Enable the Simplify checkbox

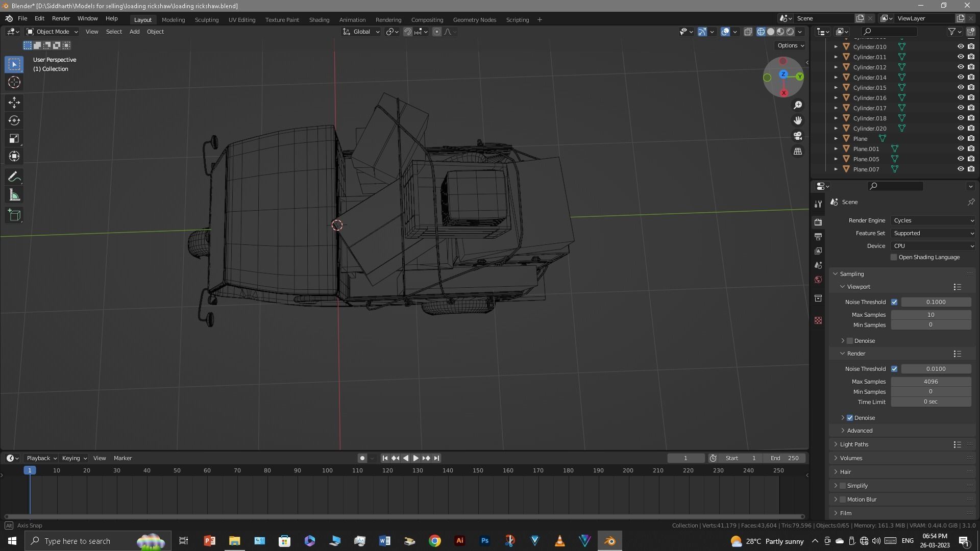(x=843, y=486)
